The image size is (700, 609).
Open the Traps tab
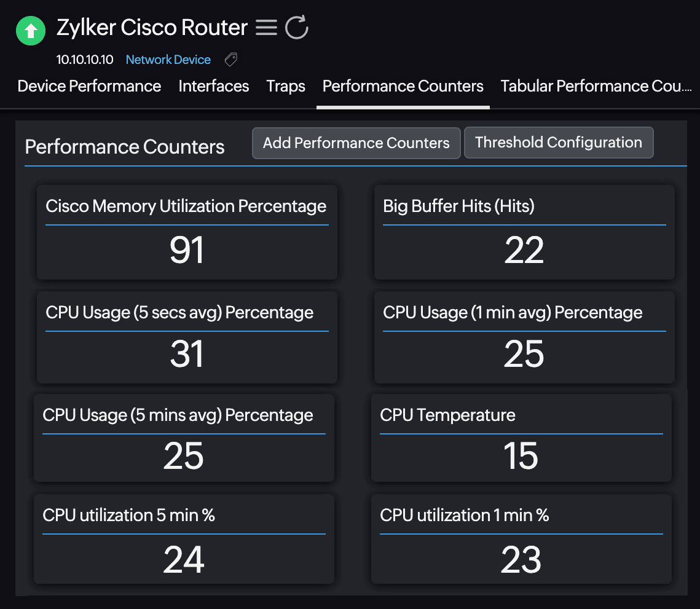point(285,86)
